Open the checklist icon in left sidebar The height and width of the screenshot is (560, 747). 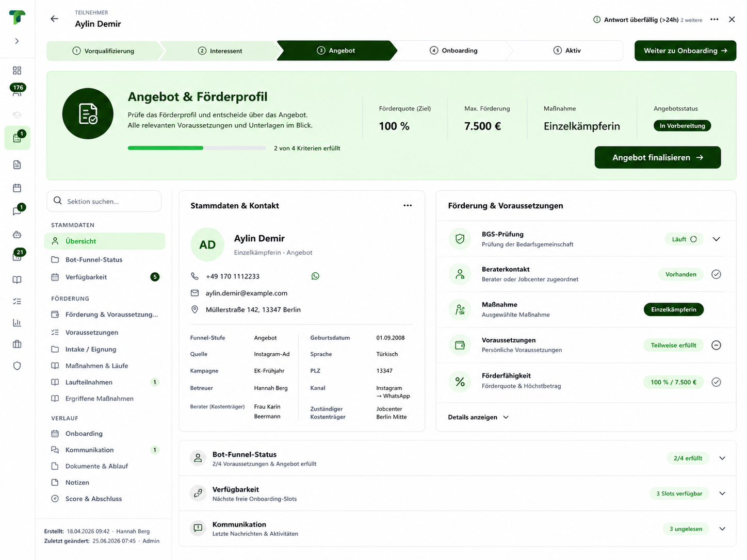pyautogui.click(x=17, y=301)
